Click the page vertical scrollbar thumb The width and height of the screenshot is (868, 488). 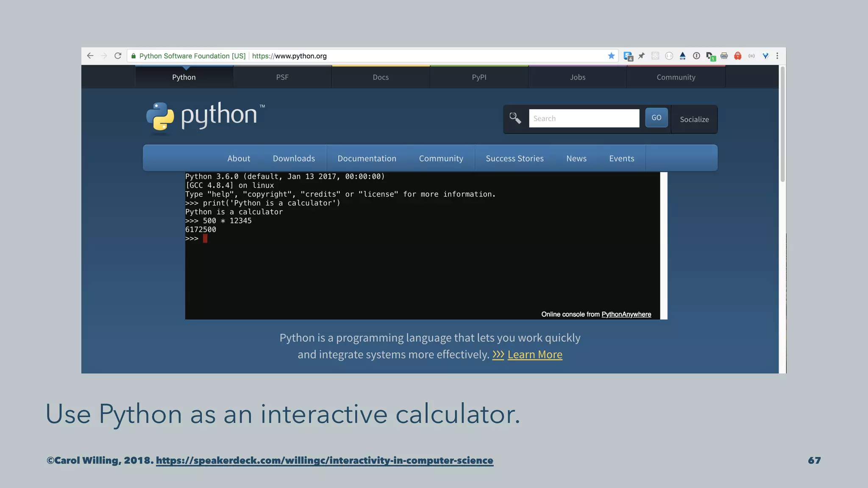(782, 124)
